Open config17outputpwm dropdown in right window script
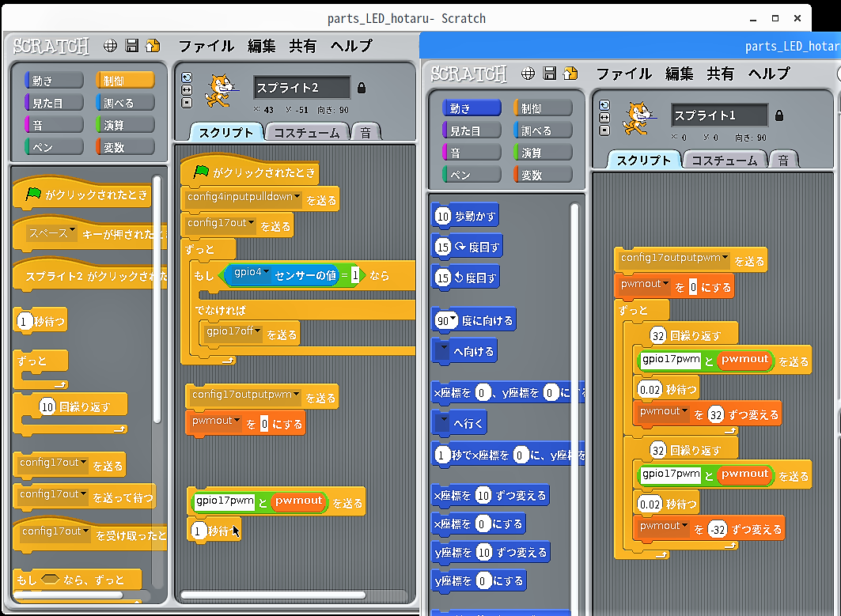The width and height of the screenshot is (841, 616). point(725,258)
